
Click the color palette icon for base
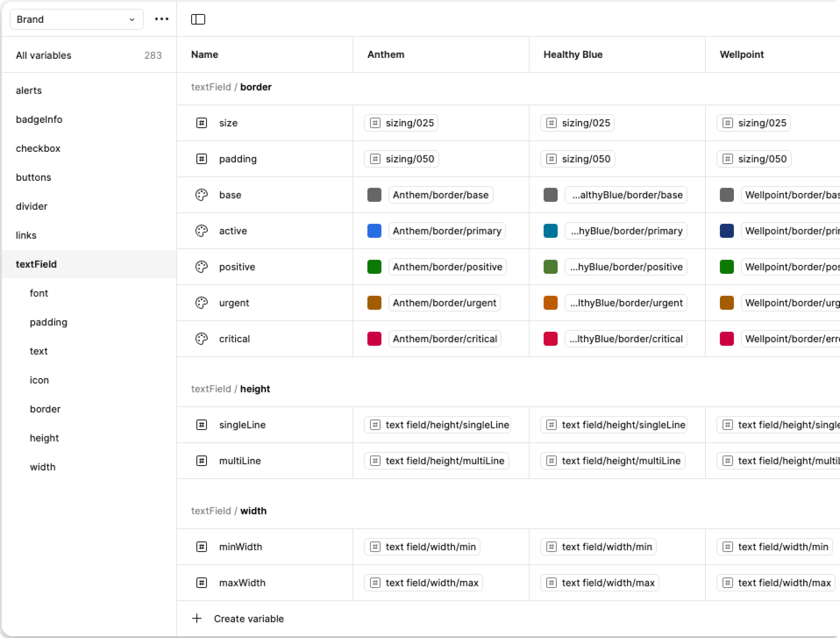click(x=202, y=195)
